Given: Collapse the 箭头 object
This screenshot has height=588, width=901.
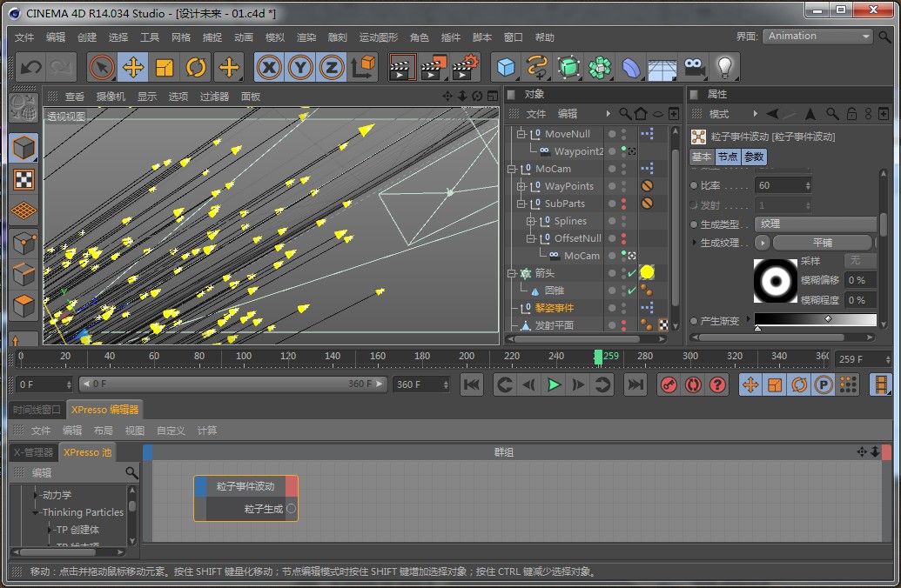Looking at the screenshot, I should click(511, 273).
